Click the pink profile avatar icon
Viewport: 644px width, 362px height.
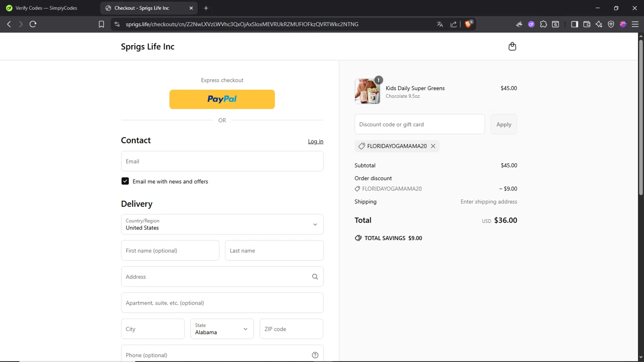tap(623, 24)
